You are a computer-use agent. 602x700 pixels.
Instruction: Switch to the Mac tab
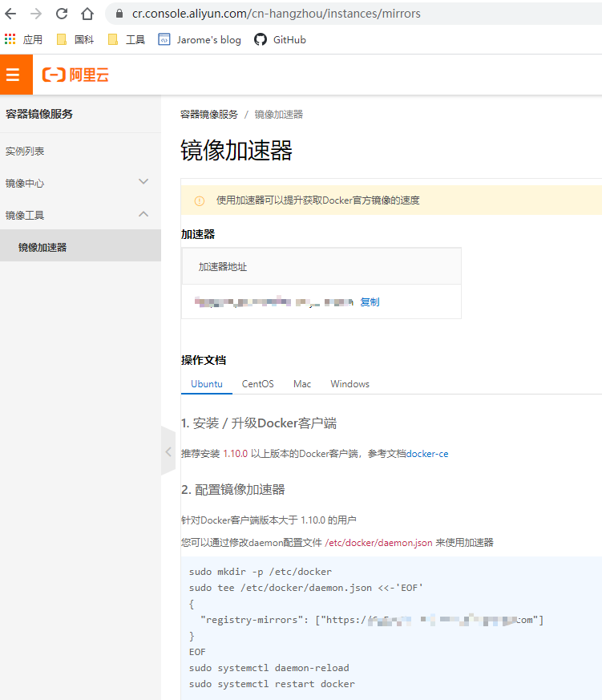(302, 384)
